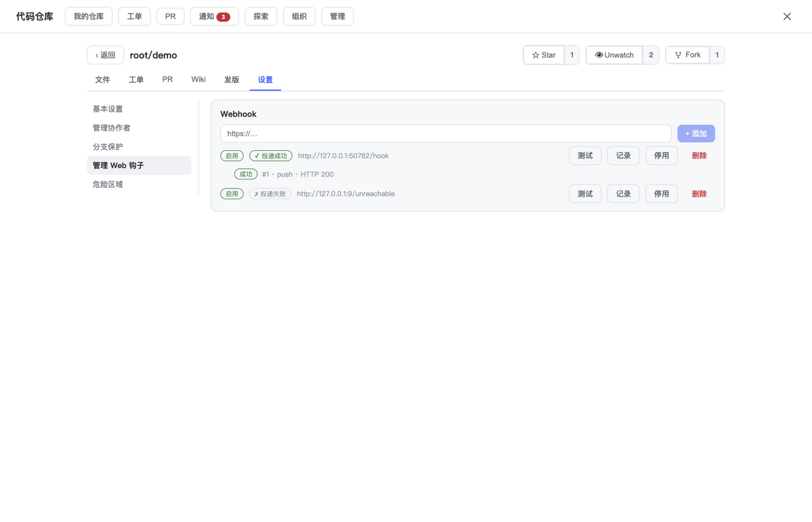Go back with the 返回 button
This screenshot has height=522, width=812.
pyautogui.click(x=106, y=55)
